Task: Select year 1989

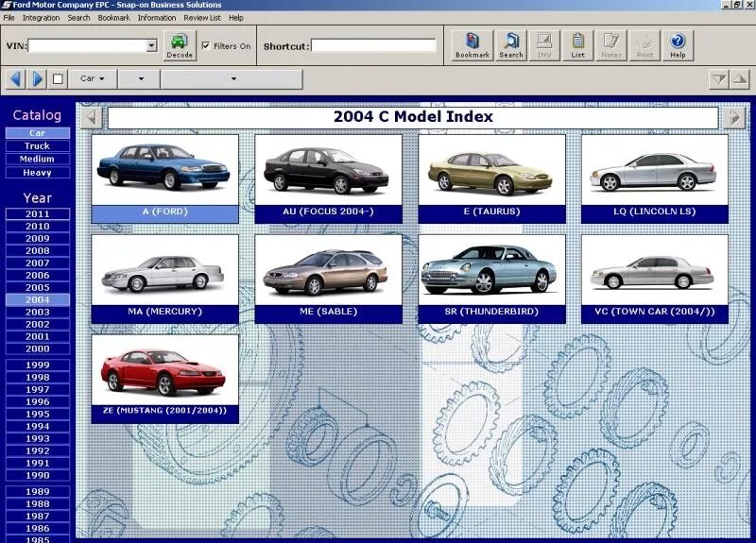Action: 38,491
